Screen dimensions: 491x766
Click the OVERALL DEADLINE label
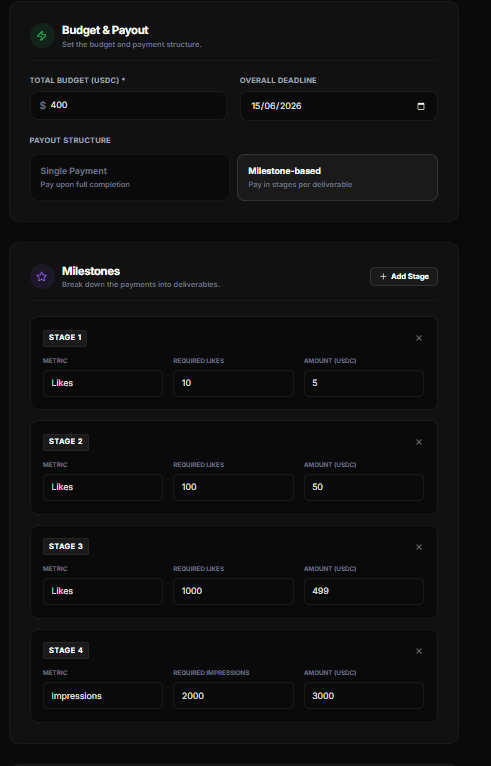pos(278,80)
